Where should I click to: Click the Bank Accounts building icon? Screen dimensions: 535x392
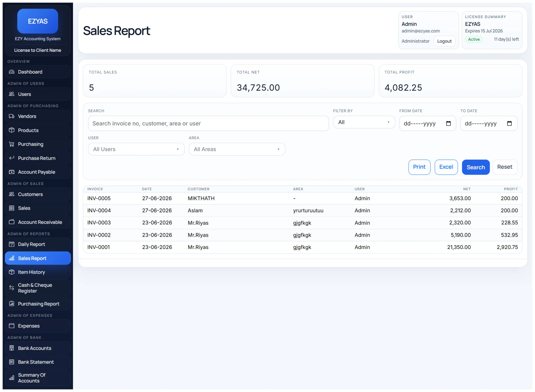point(11,348)
